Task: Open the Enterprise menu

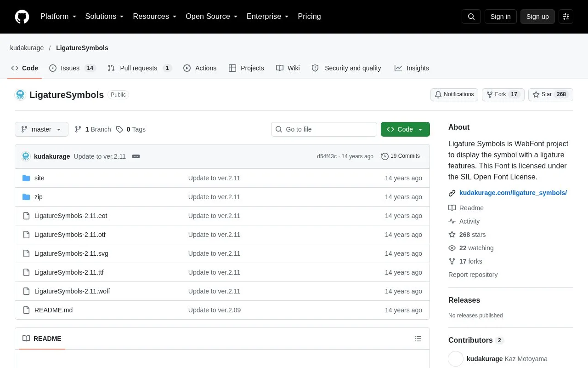Action: point(268,17)
